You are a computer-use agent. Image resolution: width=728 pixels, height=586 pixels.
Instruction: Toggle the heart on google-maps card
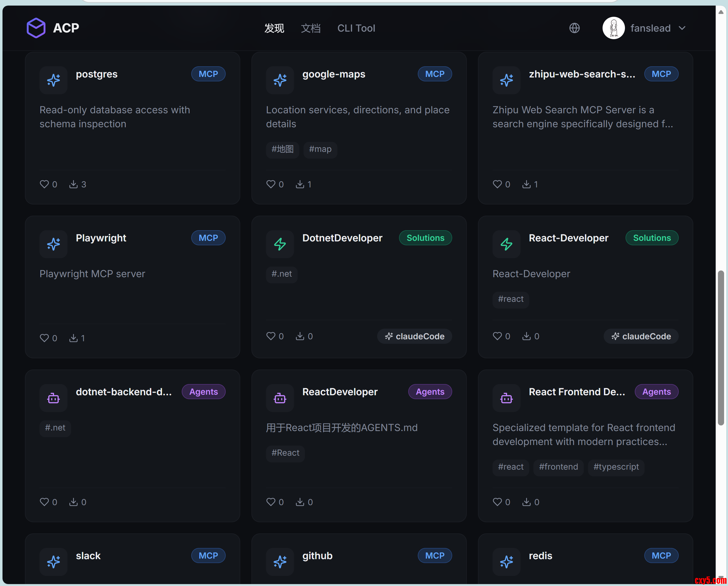click(x=270, y=184)
